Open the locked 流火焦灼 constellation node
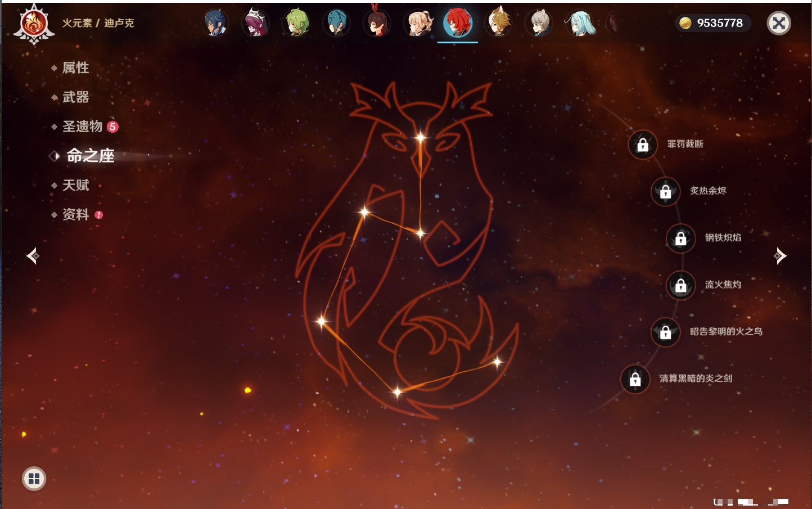Screen dimensions: 812x509 pos(681,285)
